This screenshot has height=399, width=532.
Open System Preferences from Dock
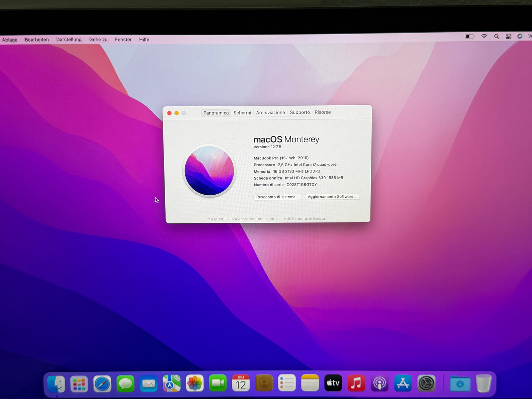tap(426, 383)
